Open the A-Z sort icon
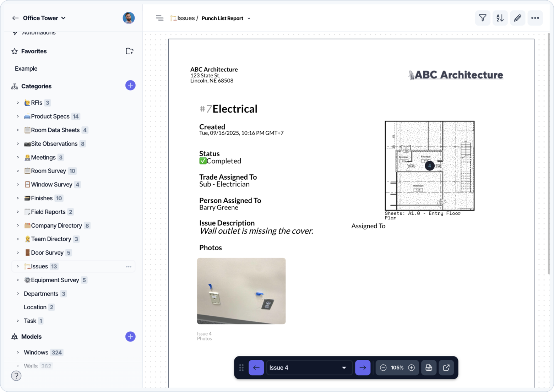The image size is (554, 392). click(500, 18)
